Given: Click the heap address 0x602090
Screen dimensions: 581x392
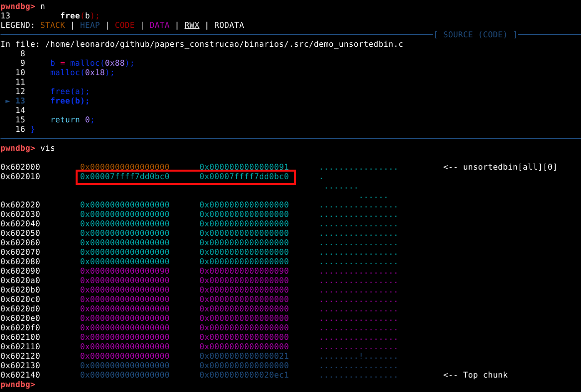Looking at the screenshot, I should (20, 271).
